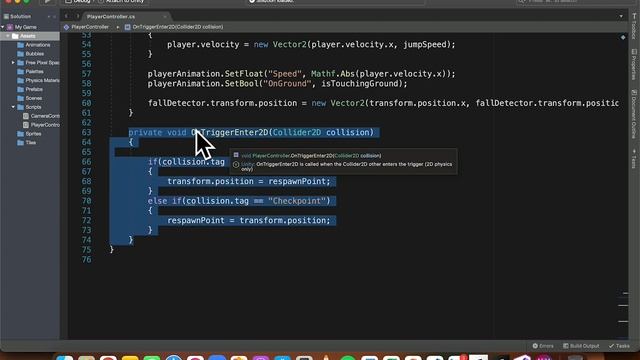Collapse the My Game solution node
The height and width of the screenshot is (360, 640).
click(3, 27)
